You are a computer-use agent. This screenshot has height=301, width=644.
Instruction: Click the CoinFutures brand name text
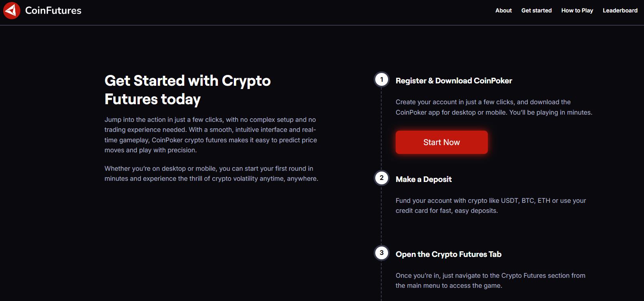53,10
